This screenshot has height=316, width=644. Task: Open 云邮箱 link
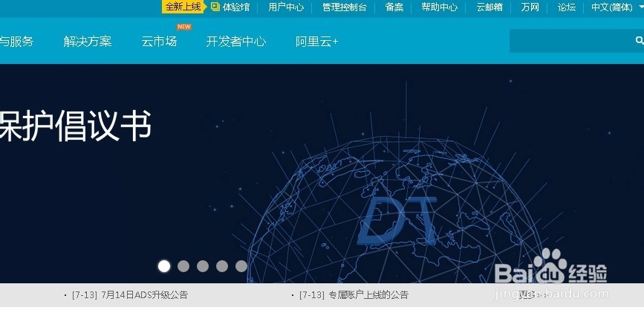[x=489, y=7]
